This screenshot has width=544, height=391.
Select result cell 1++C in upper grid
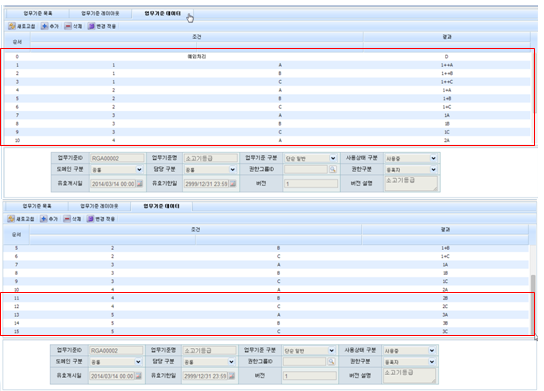(447, 82)
